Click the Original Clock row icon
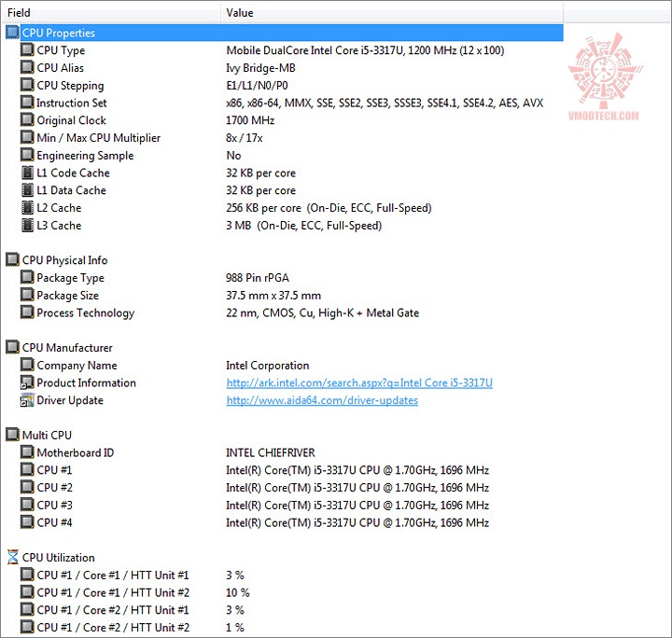The image size is (672, 638). [27, 120]
